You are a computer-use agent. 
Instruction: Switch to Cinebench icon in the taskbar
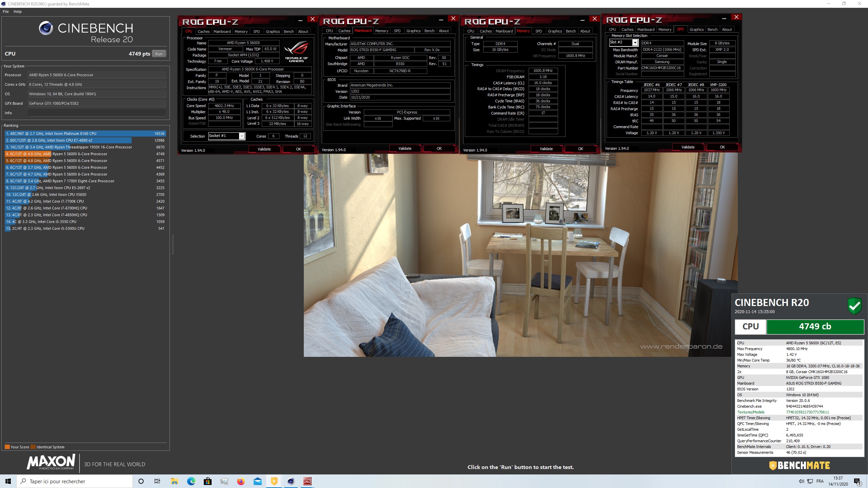coord(291,481)
